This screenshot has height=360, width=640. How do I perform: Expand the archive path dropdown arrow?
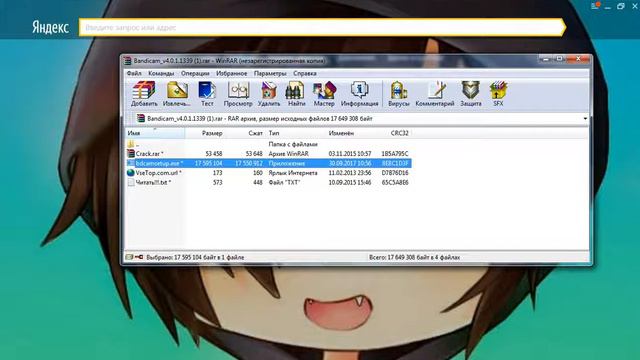pyautogui.click(x=585, y=119)
